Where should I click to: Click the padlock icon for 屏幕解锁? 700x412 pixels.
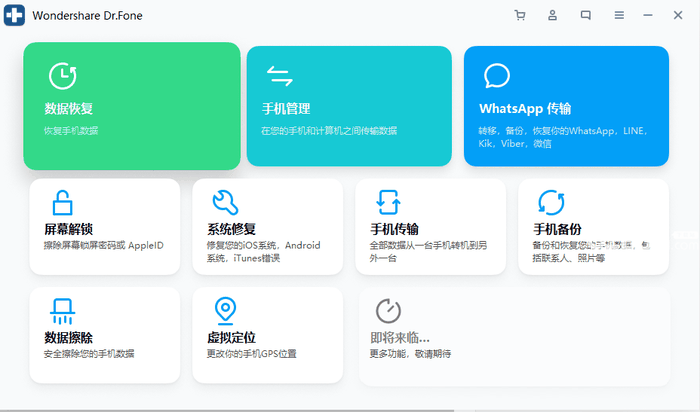point(62,203)
